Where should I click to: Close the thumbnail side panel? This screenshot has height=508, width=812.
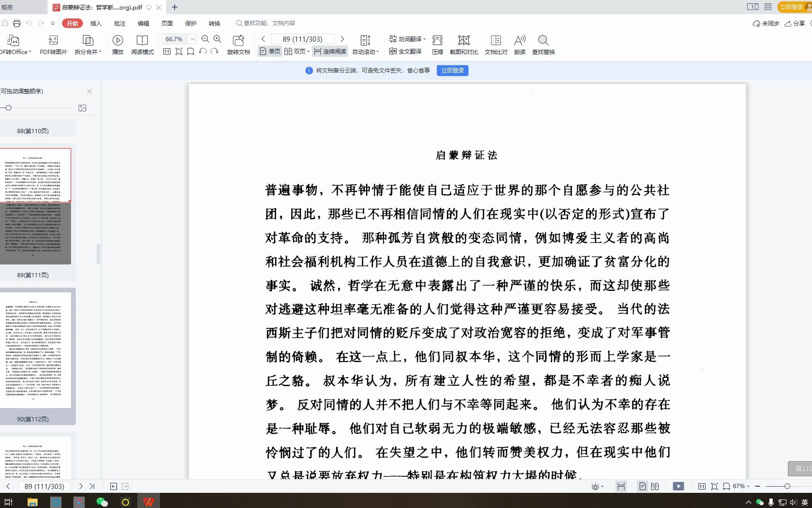[89, 91]
